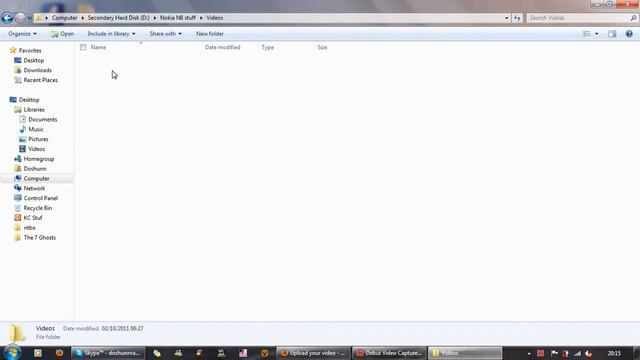Go forward with the Forward arrow button
Screen dimensions: 640x360
[20, 18]
